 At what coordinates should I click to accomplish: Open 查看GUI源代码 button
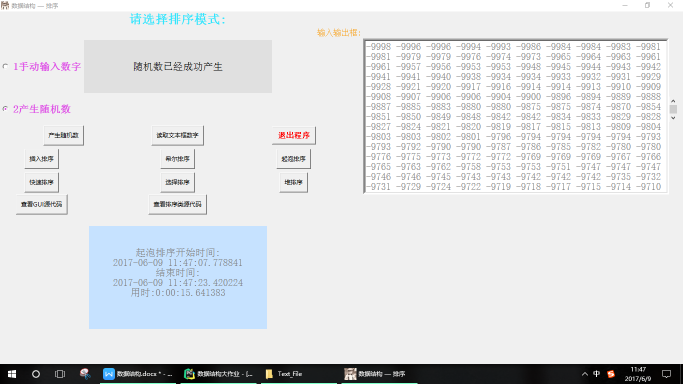tap(41, 204)
